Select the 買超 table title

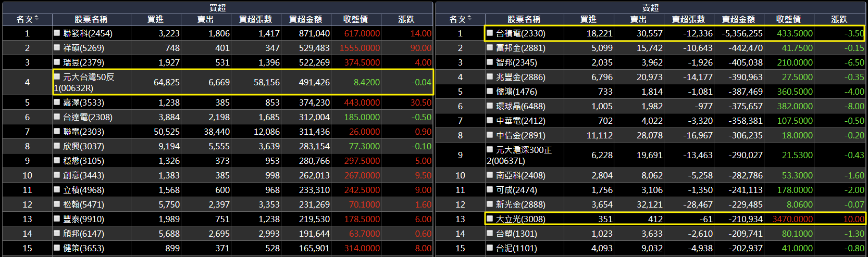217,7
